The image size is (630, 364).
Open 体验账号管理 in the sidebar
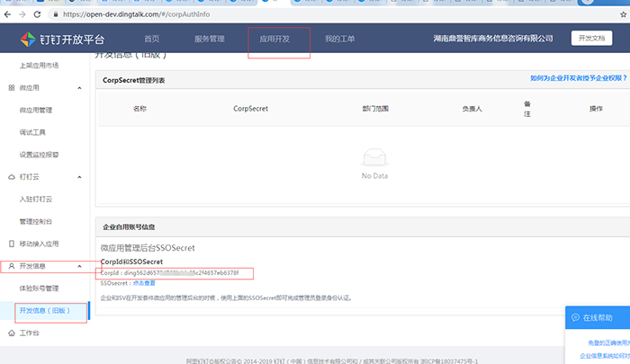coord(39,289)
